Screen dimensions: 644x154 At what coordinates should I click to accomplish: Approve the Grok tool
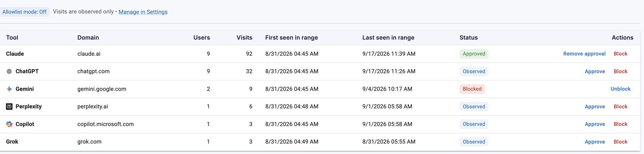[x=595, y=142]
